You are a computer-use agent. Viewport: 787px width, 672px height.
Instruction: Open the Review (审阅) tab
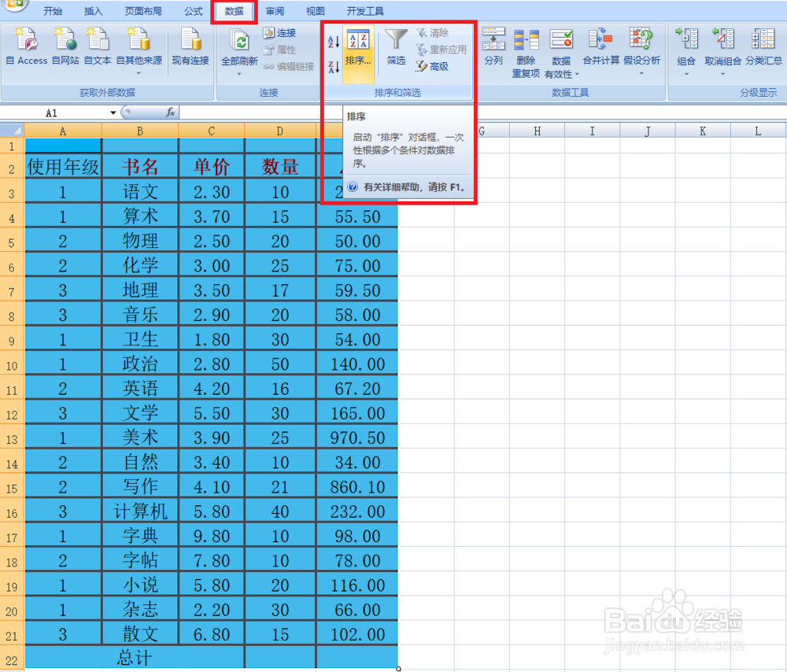pos(275,11)
